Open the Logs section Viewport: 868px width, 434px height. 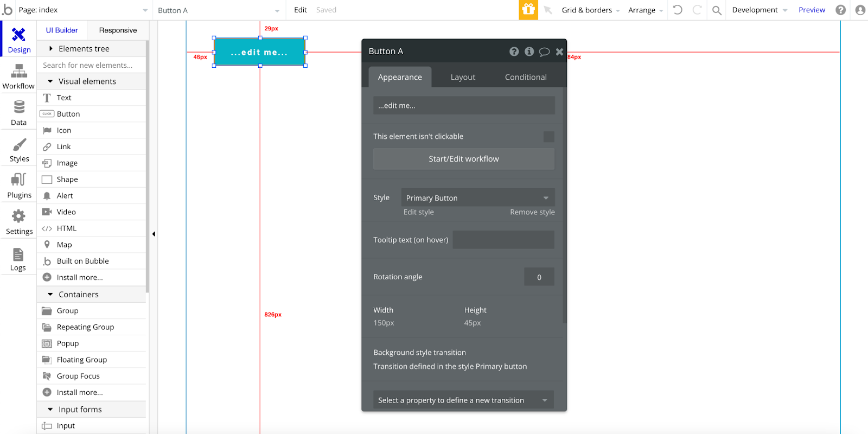click(x=18, y=258)
